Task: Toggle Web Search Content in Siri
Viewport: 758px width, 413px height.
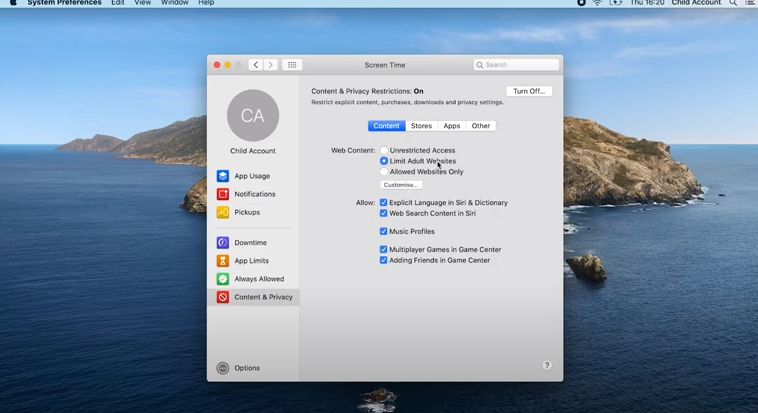Action: click(x=383, y=213)
